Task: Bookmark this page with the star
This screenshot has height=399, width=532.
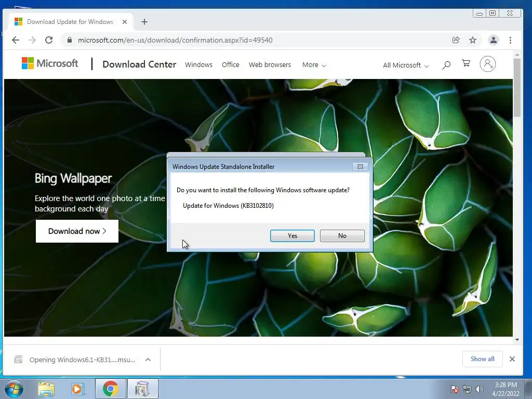Action: pyautogui.click(x=473, y=40)
